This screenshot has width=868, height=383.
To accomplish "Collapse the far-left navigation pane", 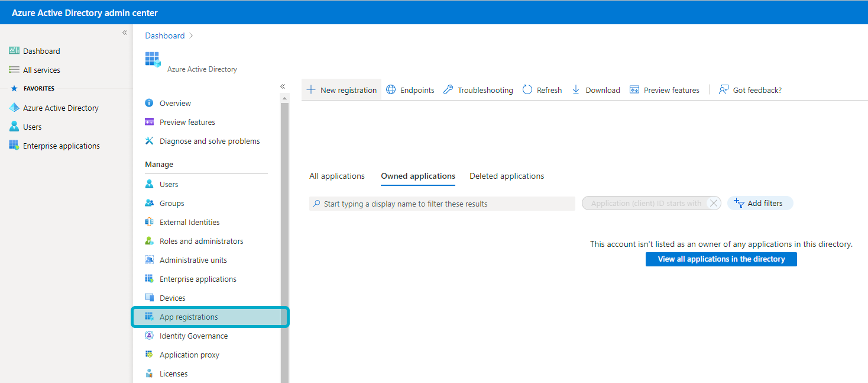I will [125, 33].
